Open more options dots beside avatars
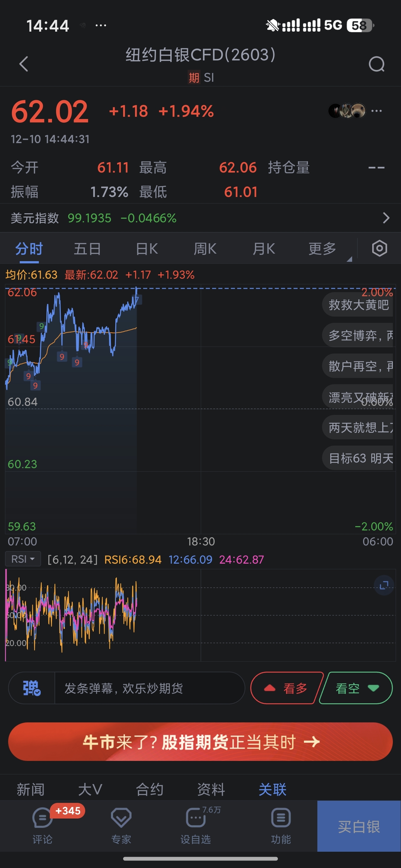Screen dimensions: 401x868 376,111
